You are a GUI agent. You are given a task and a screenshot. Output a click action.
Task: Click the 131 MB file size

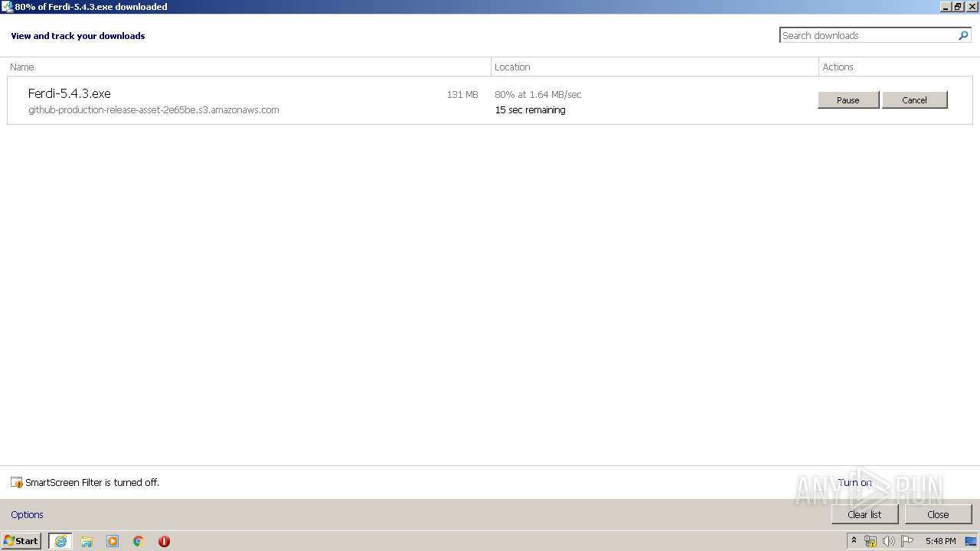(462, 95)
